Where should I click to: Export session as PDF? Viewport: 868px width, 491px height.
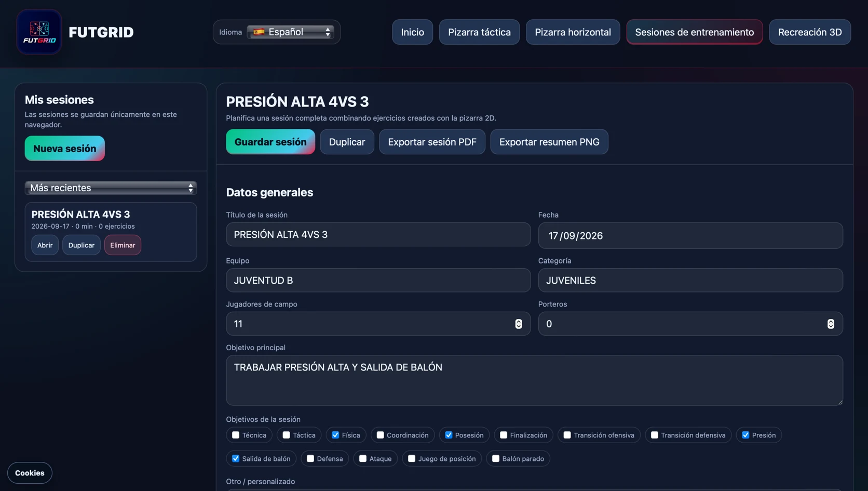tap(432, 142)
